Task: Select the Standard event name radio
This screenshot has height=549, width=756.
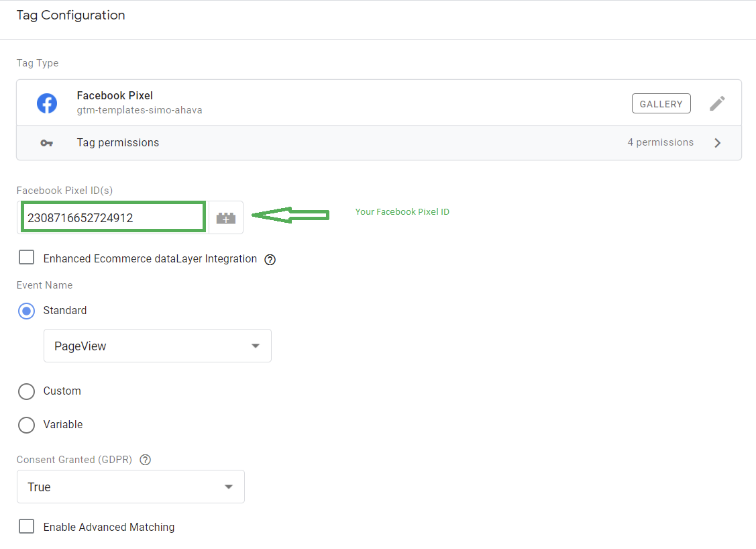Action: tap(27, 311)
